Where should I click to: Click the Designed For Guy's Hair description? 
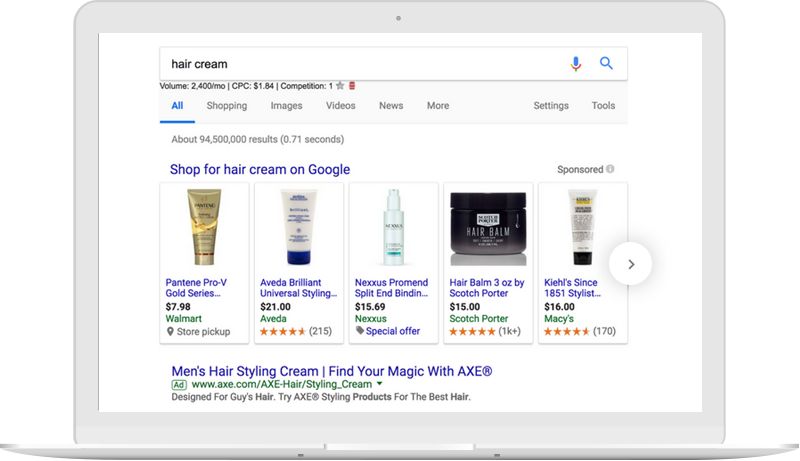(321, 397)
